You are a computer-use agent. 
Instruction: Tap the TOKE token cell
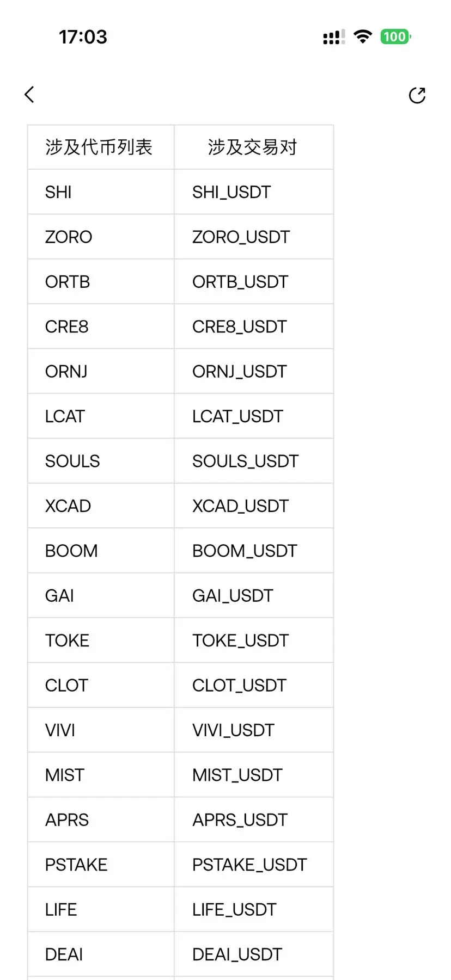pos(101,640)
